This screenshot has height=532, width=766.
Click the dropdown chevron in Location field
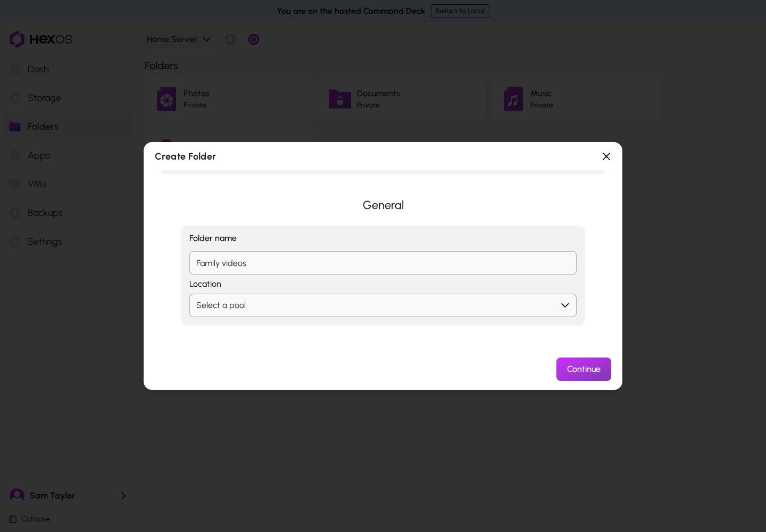pyautogui.click(x=565, y=305)
